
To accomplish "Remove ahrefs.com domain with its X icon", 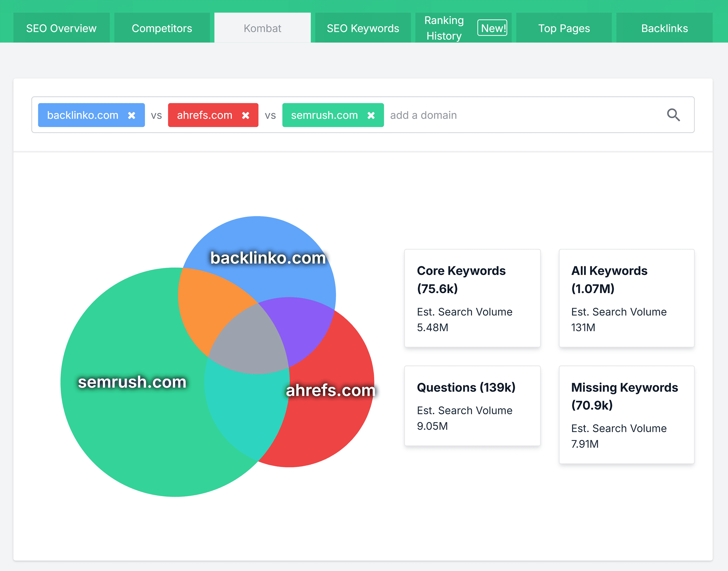I will pos(245,115).
